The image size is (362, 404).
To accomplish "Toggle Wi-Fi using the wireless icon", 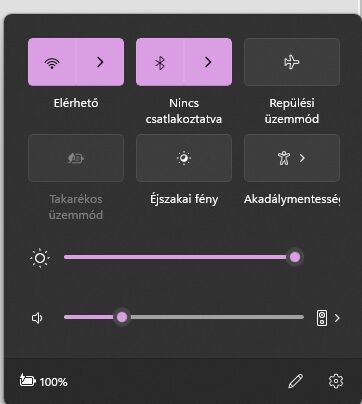I will (x=52, y=62).
